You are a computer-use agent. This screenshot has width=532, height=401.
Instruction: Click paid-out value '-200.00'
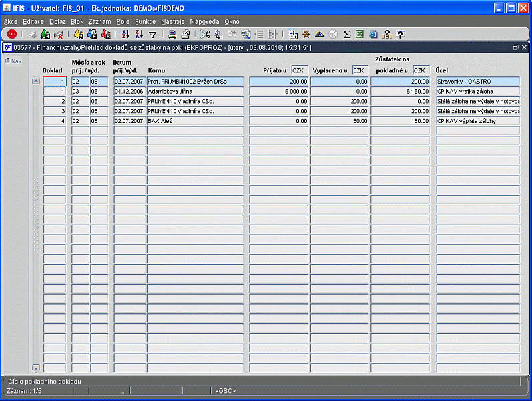(340, 111)
